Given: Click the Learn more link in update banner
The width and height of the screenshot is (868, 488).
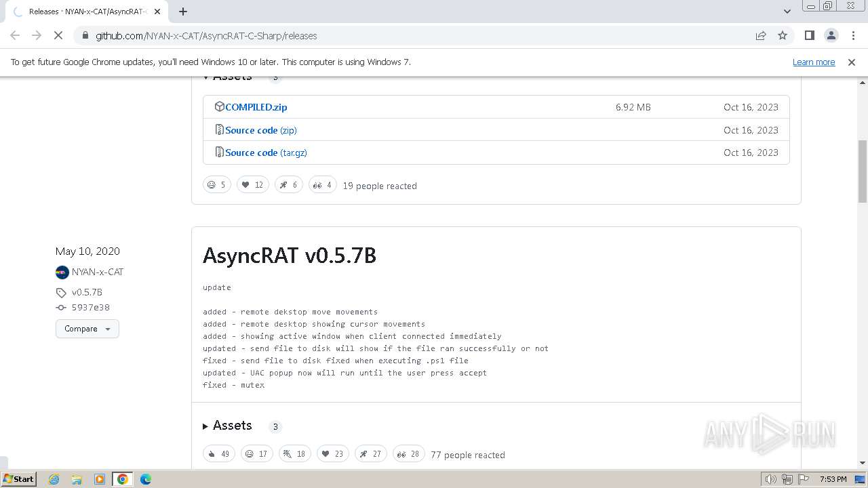Looking at the screenshot, I should coord(814,62).
